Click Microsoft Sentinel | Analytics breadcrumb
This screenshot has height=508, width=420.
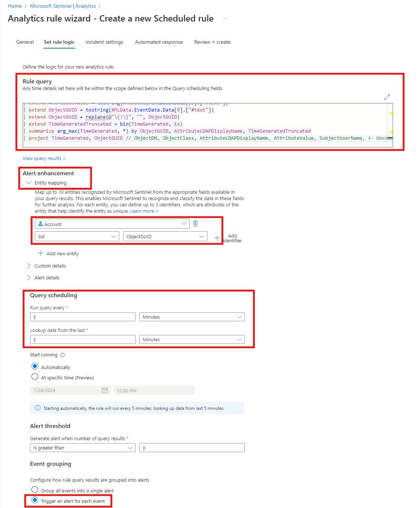(63, 6)
